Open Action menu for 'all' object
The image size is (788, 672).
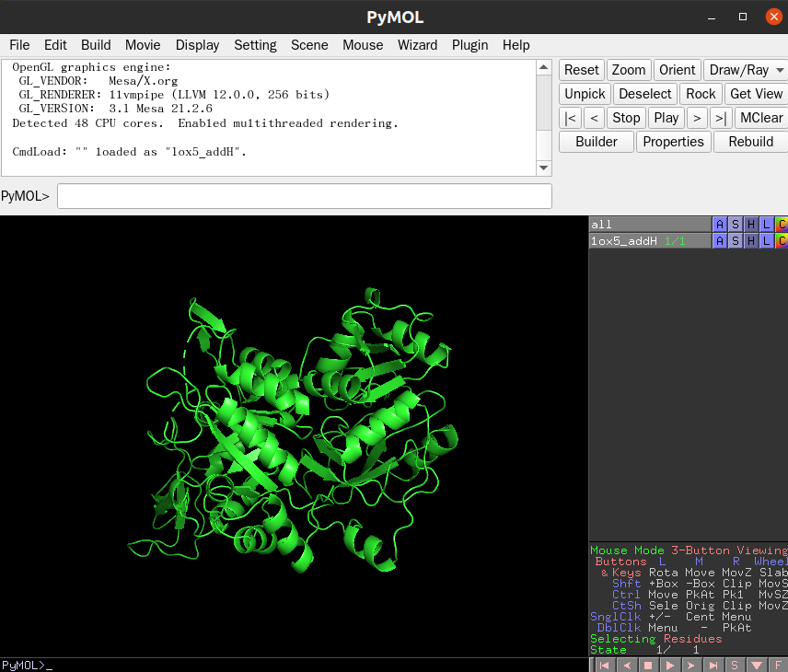(720, 225)
